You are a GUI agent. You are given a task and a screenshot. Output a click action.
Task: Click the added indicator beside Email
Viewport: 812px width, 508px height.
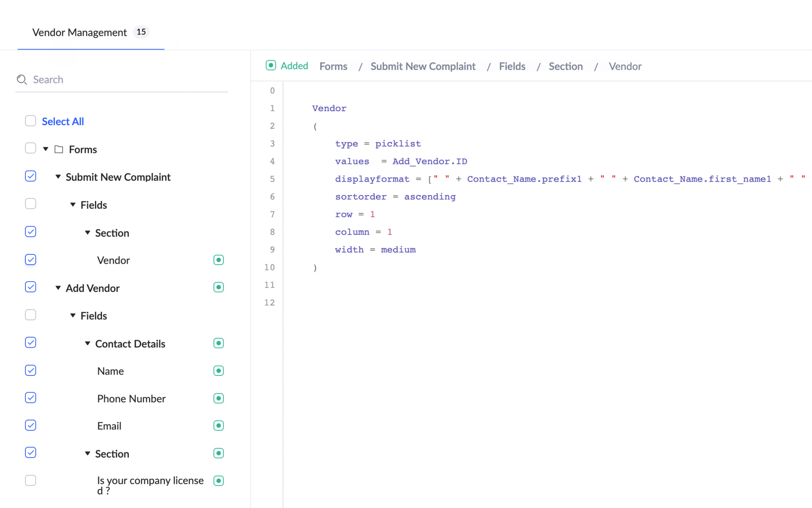click(218, 426)
